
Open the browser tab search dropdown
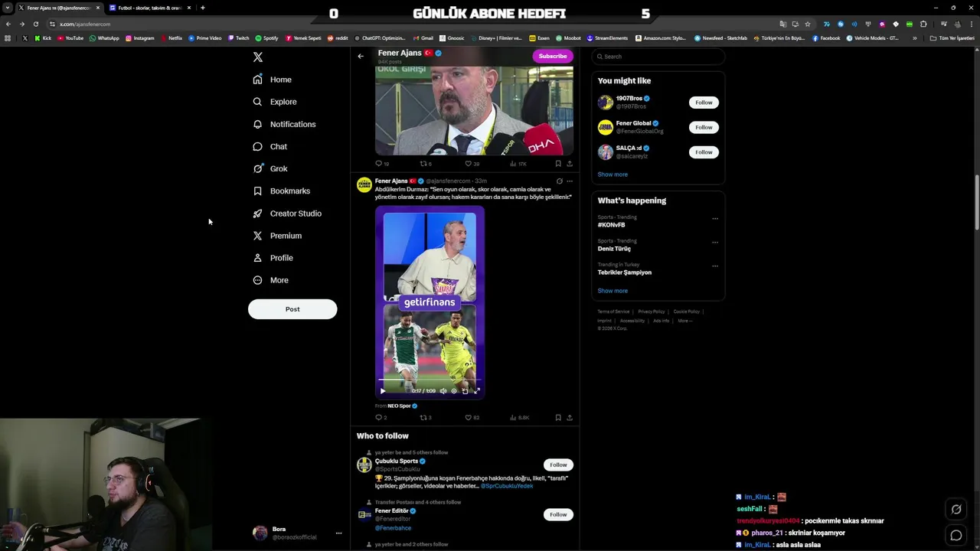pyautogui.click(x=8, y=8)
